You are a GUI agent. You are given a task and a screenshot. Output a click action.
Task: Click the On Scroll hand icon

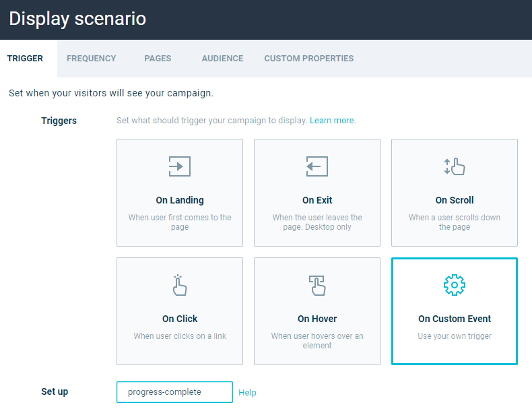[455, 166]
